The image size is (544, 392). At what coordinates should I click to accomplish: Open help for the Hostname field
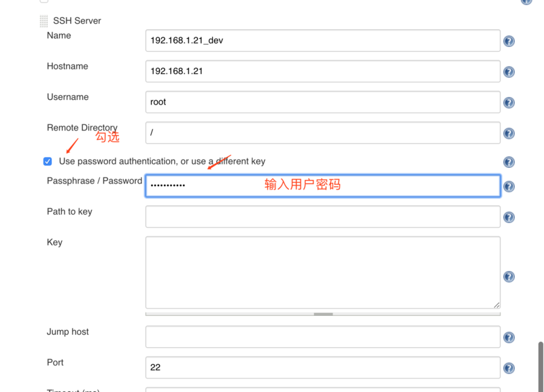pyautogui.click(x=509, y=71)
